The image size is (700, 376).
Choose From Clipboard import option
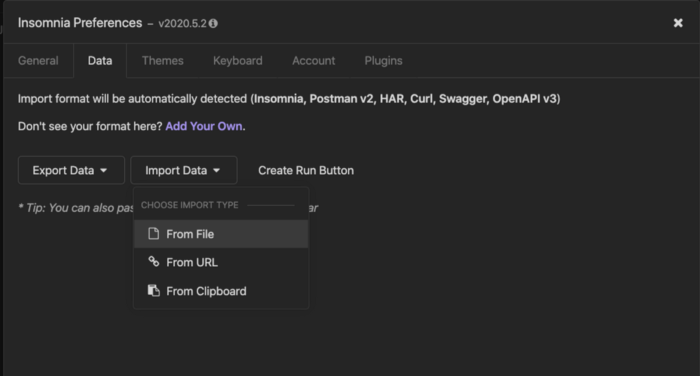(221, 291)
